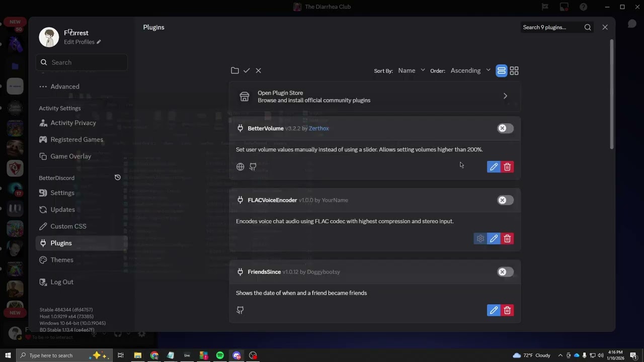Open the Custom CSS tab
The width and height of the screenshot is (644, 362).
click(x=82, y=226)
